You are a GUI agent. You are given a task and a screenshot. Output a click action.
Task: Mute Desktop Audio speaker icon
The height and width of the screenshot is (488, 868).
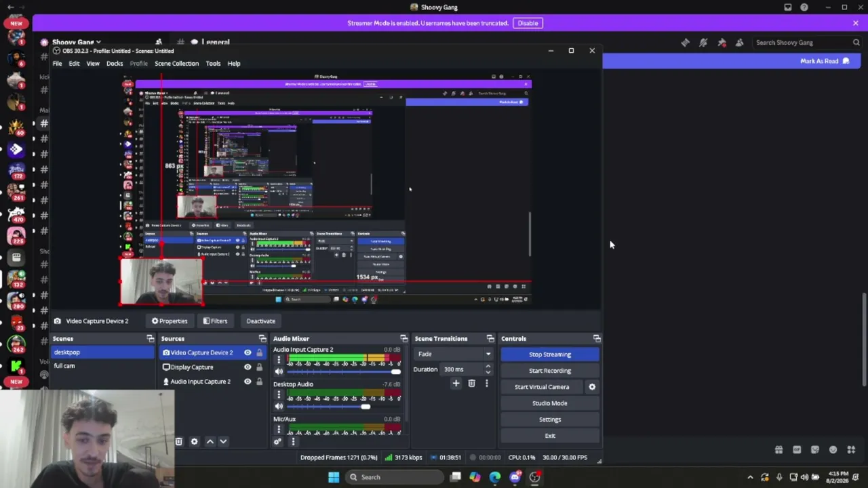coord(279,406)
